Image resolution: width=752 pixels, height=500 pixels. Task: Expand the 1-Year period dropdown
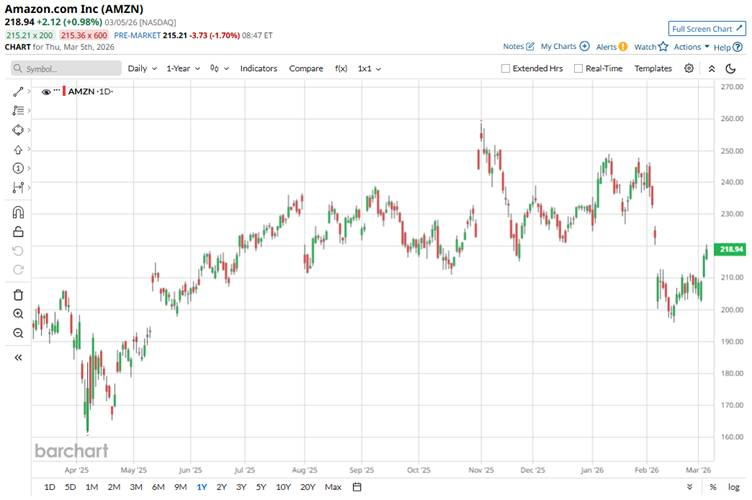(x=183, y=69)
